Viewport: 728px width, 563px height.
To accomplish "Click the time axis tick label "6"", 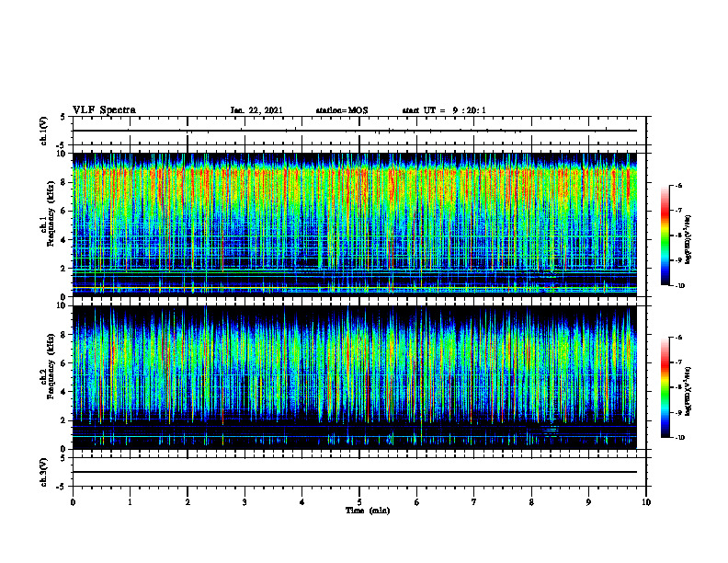I will pos(416,502).
